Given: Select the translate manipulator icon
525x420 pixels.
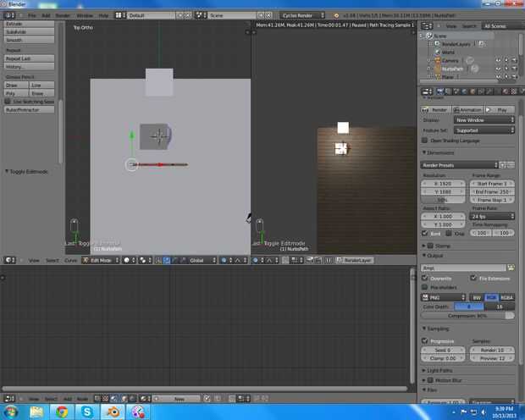Looking at the screenshot, I should 167,260.
